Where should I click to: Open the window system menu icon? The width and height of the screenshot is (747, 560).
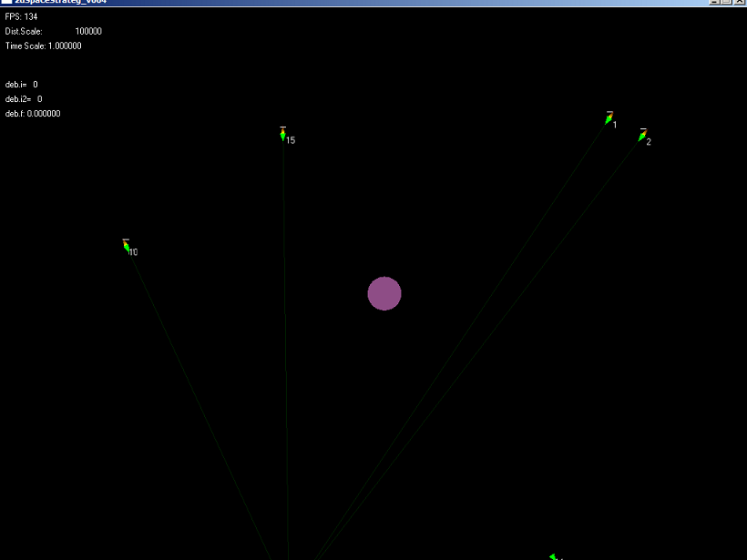(x=5, y=3)
